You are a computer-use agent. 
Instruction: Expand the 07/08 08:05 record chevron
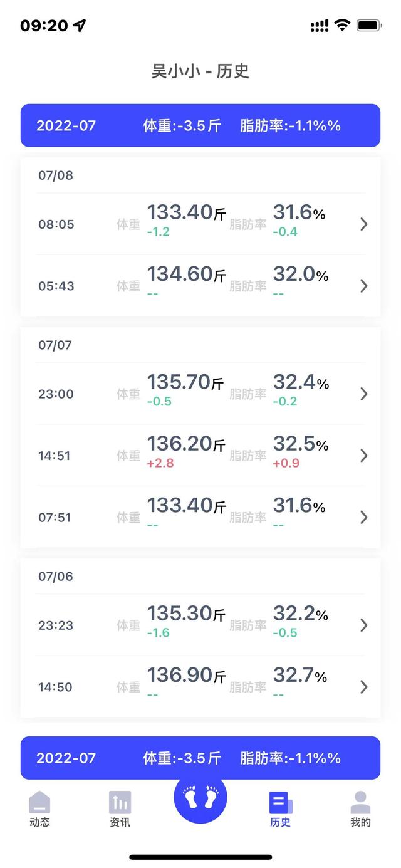(363, 224)
